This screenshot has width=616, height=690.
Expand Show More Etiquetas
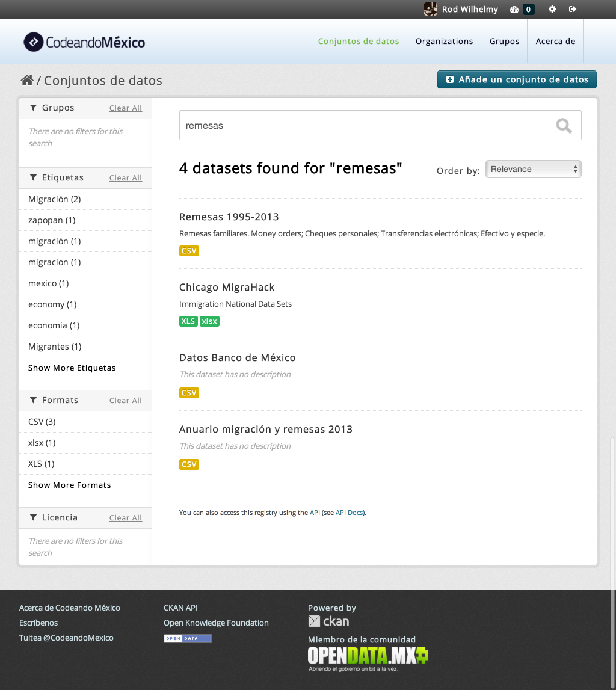tap(72, 368)
